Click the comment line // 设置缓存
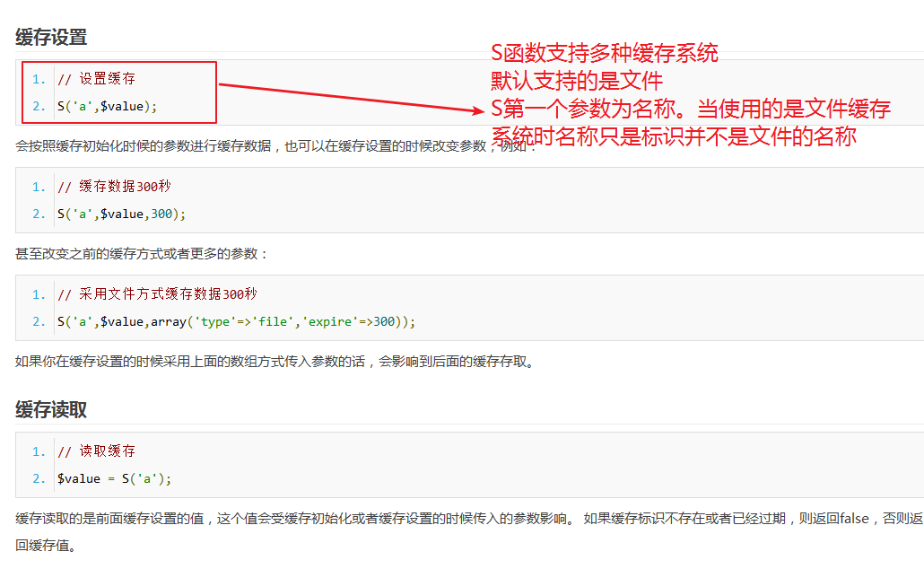 (96, 79)
